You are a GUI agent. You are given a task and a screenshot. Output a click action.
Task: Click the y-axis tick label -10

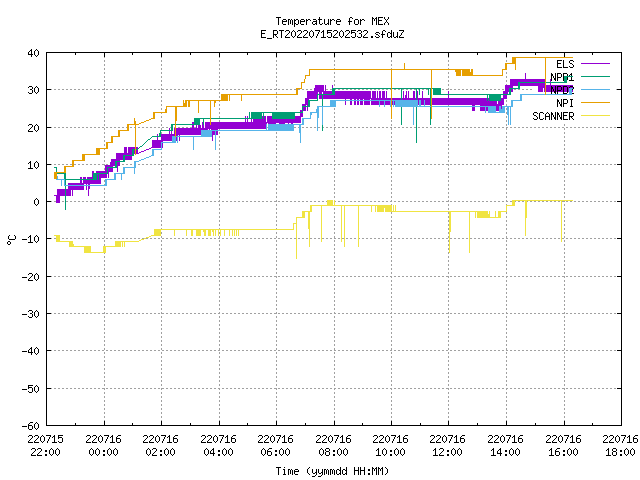click(x=31, y=239)
